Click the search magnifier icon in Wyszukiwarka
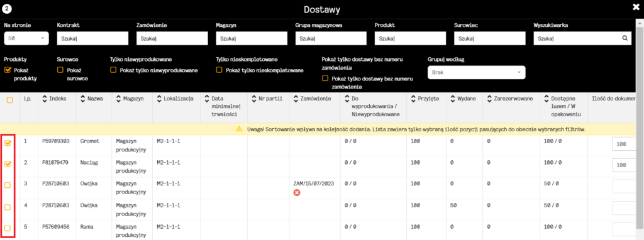Image resolution: width=644 pixels, height=240 pixels. pos(625,38)
